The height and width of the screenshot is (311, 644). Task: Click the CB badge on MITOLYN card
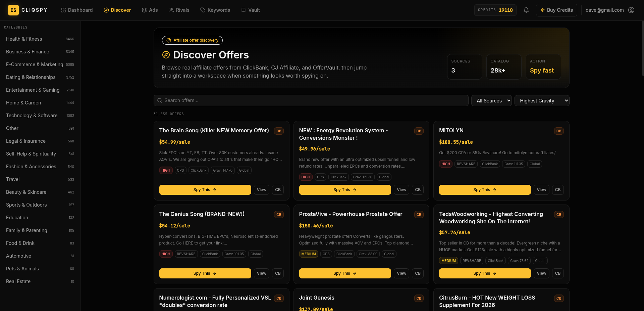coord(558,131)
